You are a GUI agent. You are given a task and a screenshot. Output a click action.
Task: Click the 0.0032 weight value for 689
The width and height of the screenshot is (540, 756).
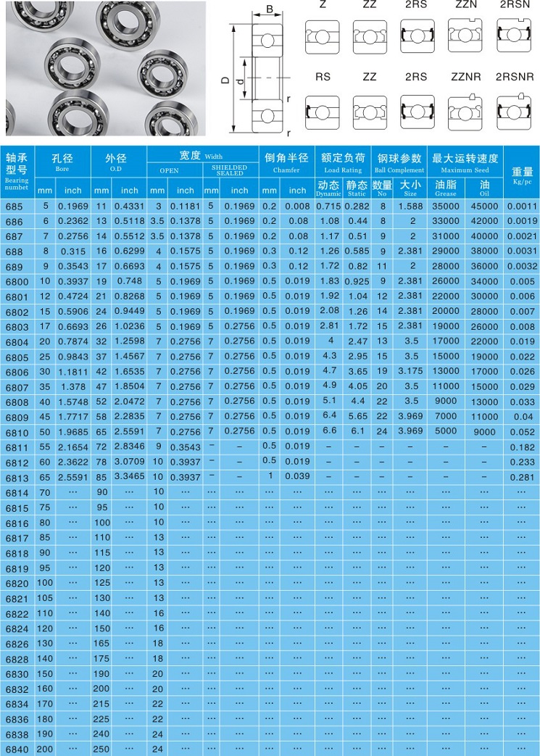522,266
